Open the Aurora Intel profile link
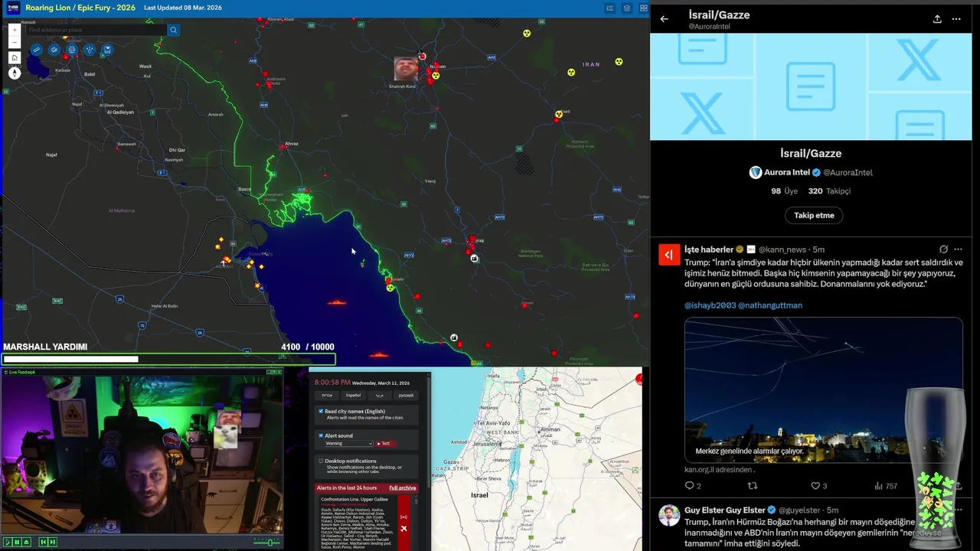Screen dimensions: 980x551 [812, 172]
